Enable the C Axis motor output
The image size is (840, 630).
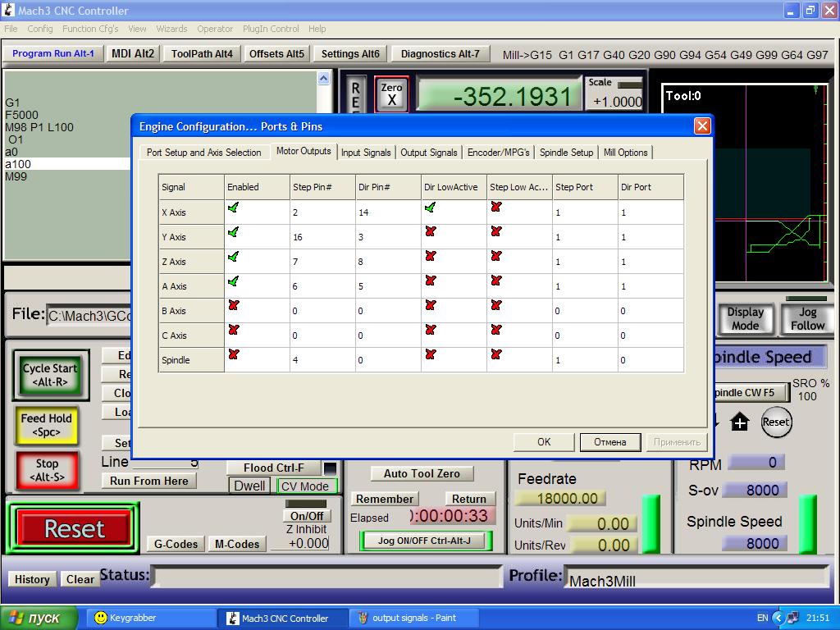coord(233,330)
